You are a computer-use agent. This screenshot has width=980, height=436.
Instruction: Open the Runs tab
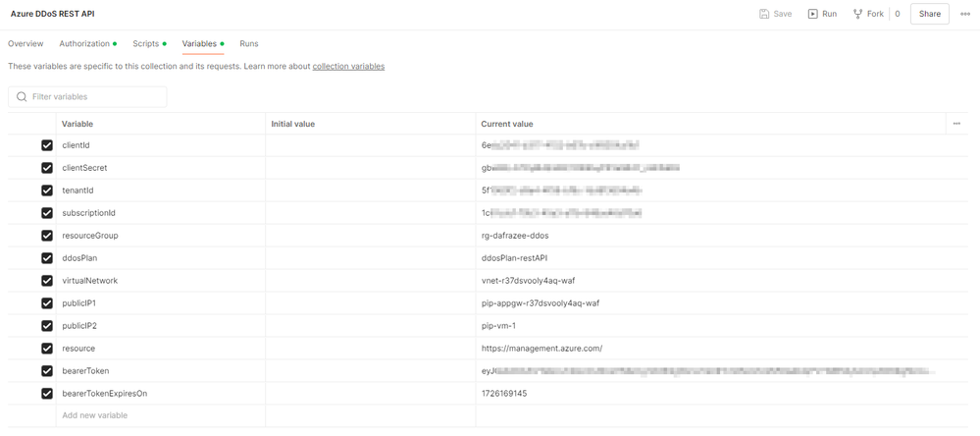click(249, 44)
